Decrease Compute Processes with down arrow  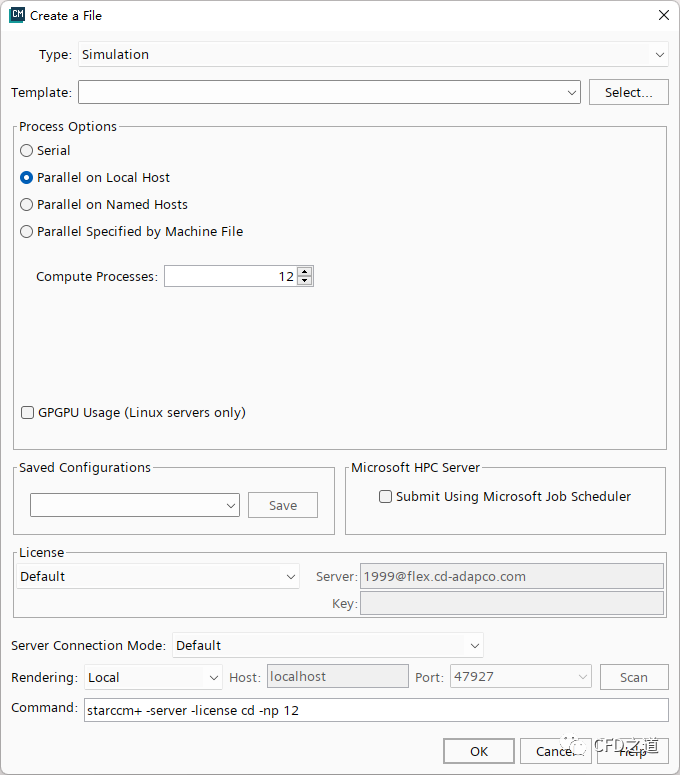(305, 281)
